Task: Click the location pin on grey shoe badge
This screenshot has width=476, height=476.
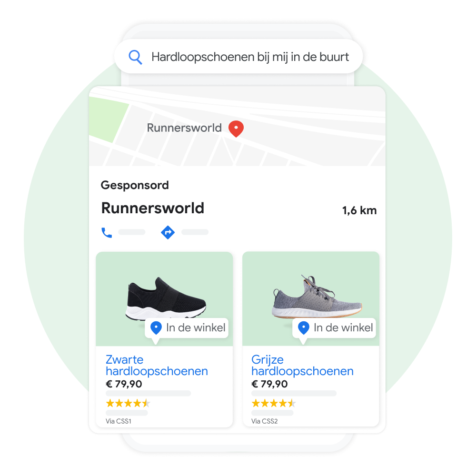Action: point(304,328)
